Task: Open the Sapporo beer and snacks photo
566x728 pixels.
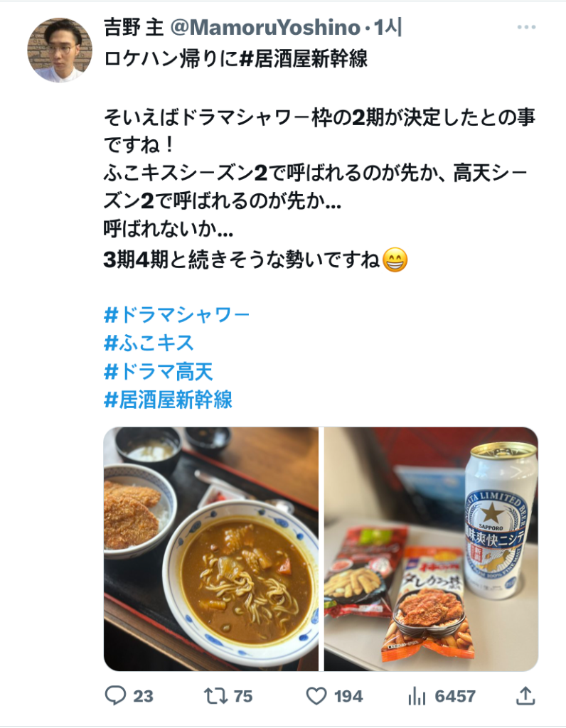Action: point(432,549)
